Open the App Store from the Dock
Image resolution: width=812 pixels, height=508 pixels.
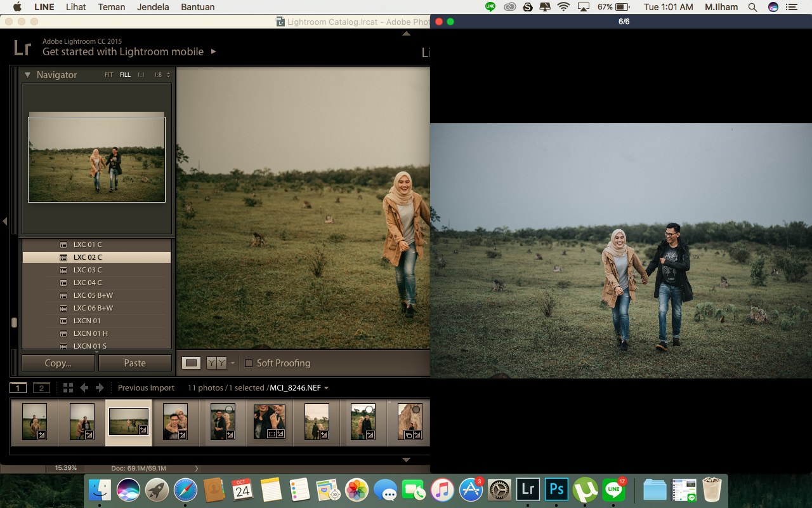click(x=471, y=490)
